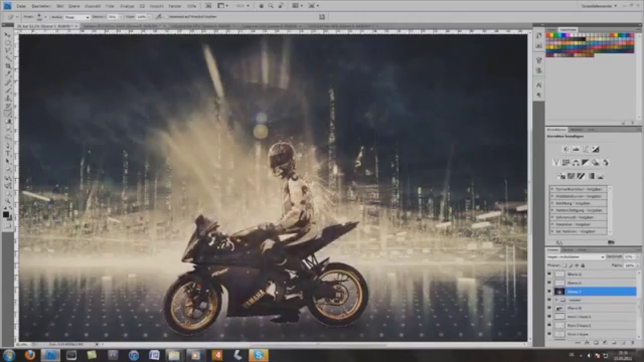Open the Datei menu
Viewport: 644px width, 362px height.
tap(21, 7)
